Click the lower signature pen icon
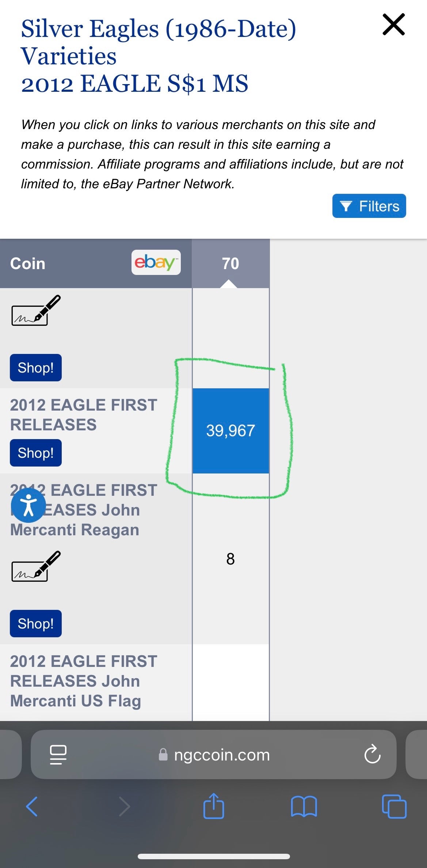Viewport: 427px width, 868px height. pos(36,566)
